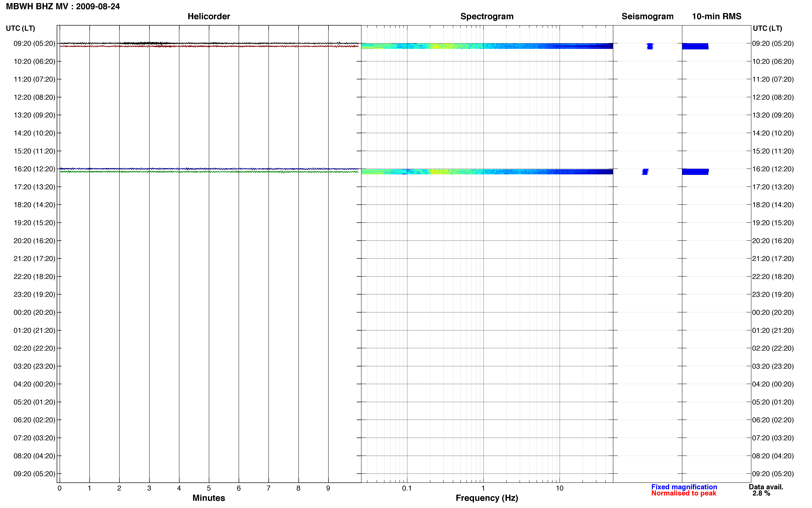
Task: Click the blue helicorder trace at 16:20
Action: click(209, 169)
